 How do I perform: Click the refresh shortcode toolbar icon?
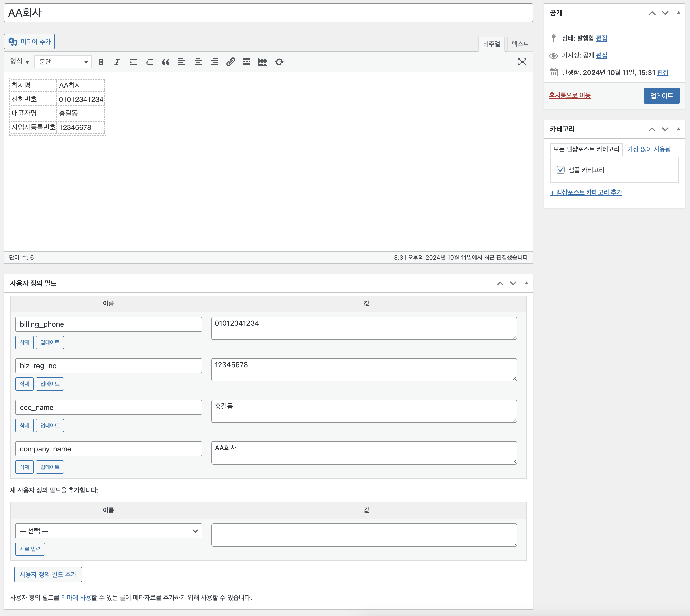point(279,62)
